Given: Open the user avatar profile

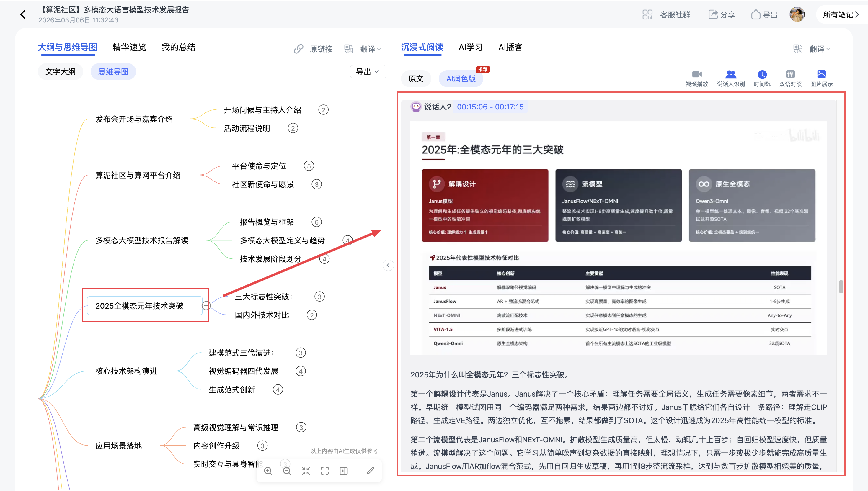Looking at the screenshot, I should 797,14.
